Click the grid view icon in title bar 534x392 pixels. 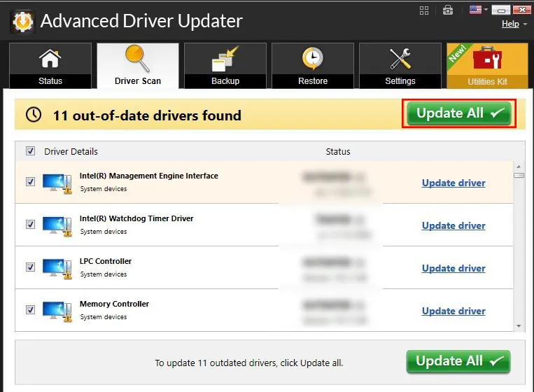424,10
